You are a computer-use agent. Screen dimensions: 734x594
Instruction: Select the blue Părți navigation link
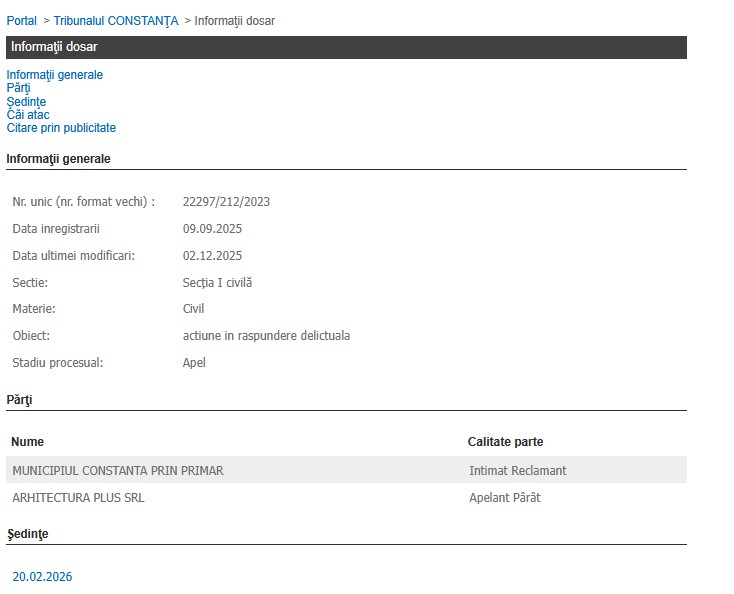tap(18, 88)
